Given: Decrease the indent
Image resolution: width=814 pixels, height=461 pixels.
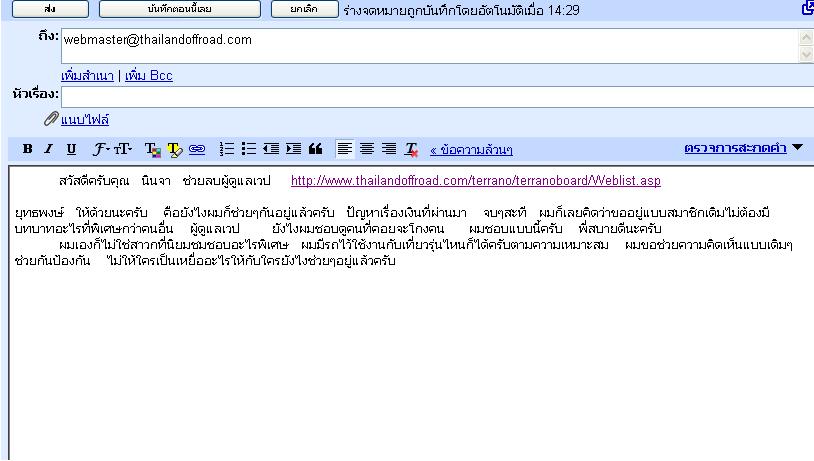Looking at the screenshot, I should click(271, 149).
